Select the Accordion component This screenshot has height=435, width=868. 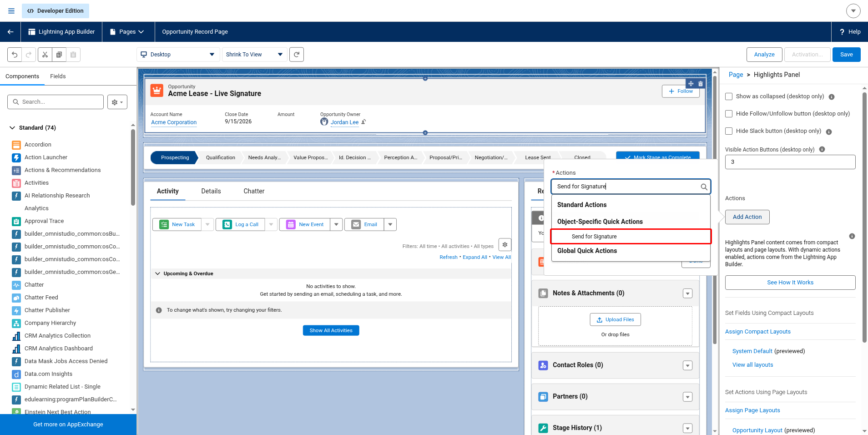(x=38, y=145)
